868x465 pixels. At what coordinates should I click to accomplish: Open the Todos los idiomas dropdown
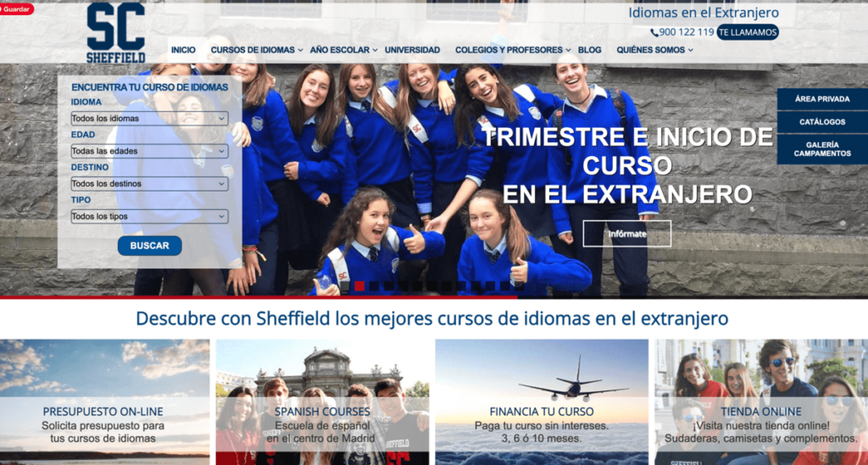click(149, 119)
